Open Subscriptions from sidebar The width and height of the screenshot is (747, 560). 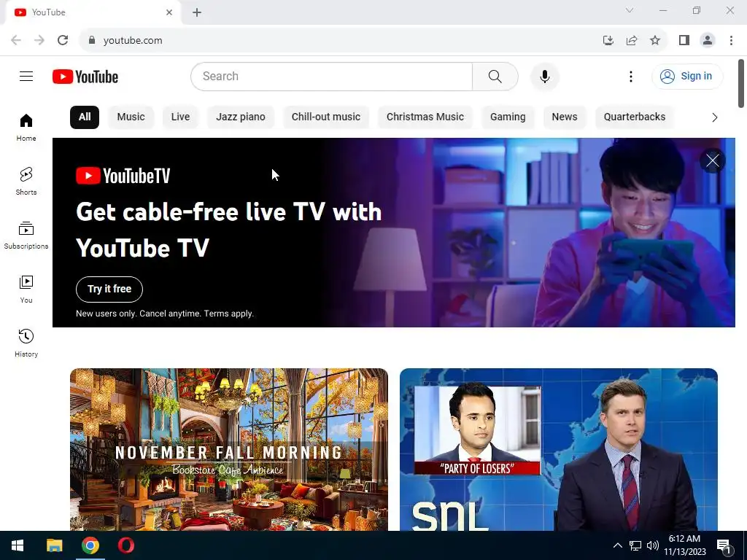(26, 236)
